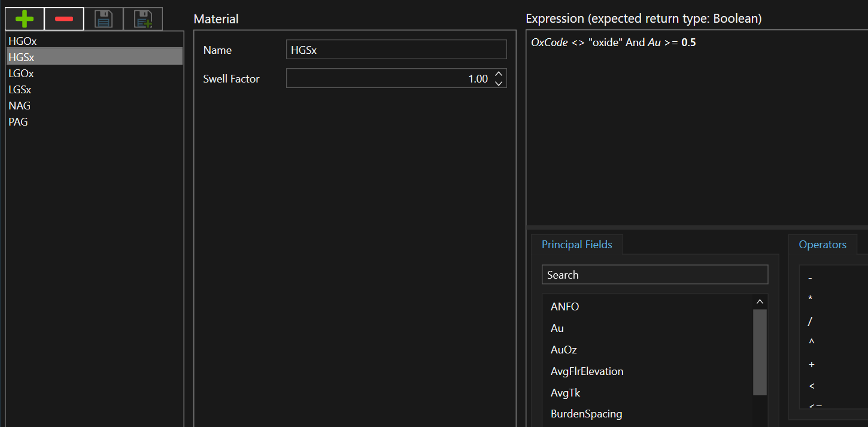Click the green plus add material icon
The image size is (868, 427).
[x=25, y=19]
